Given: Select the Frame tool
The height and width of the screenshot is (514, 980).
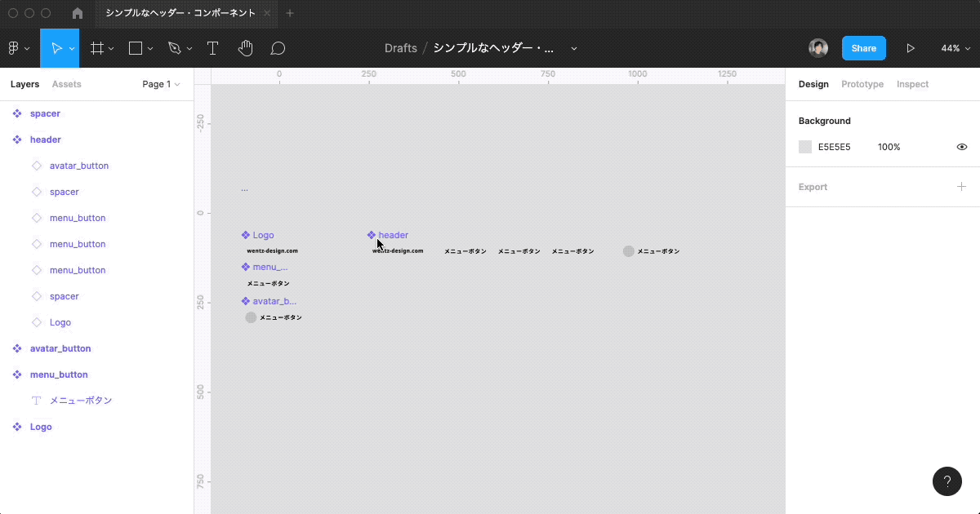Looking at the screenshot, I should click(x=96, y=48).
